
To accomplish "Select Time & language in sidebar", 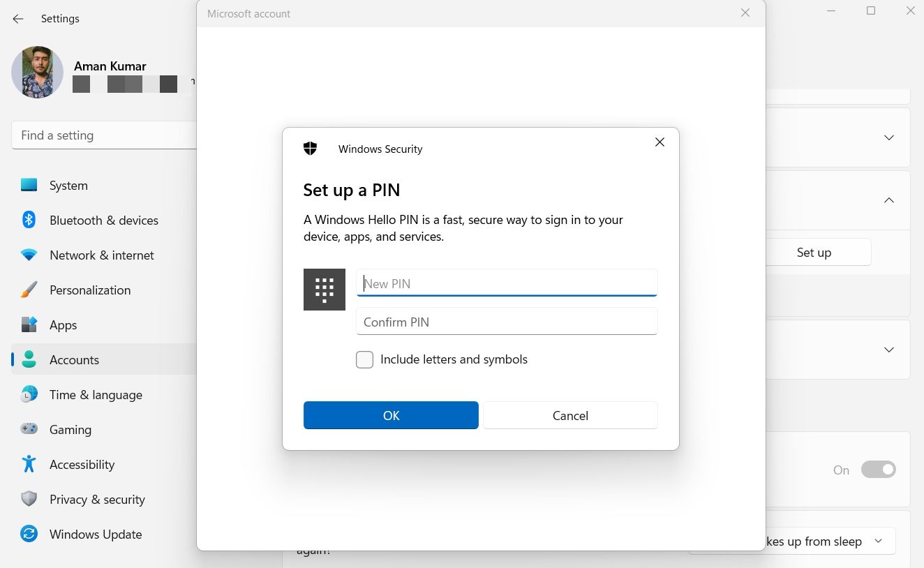I will [x=96, y=395].
